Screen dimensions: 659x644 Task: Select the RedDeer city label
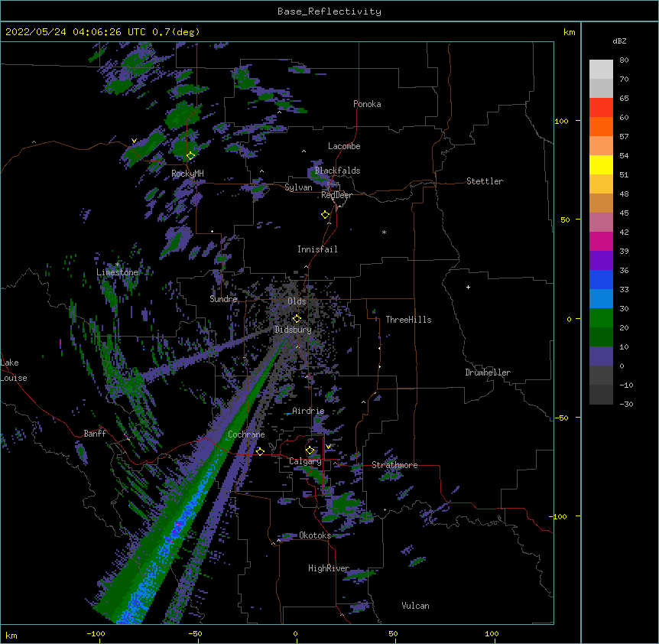click(337, 195)
